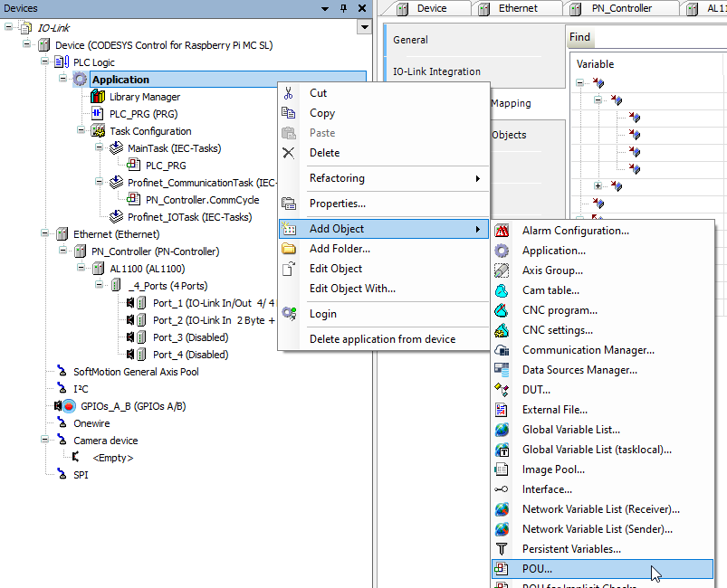The height and width of the screenshot is (588, 727).
Task: Click the Persistent Variables icon
Action: click(502, 549)
